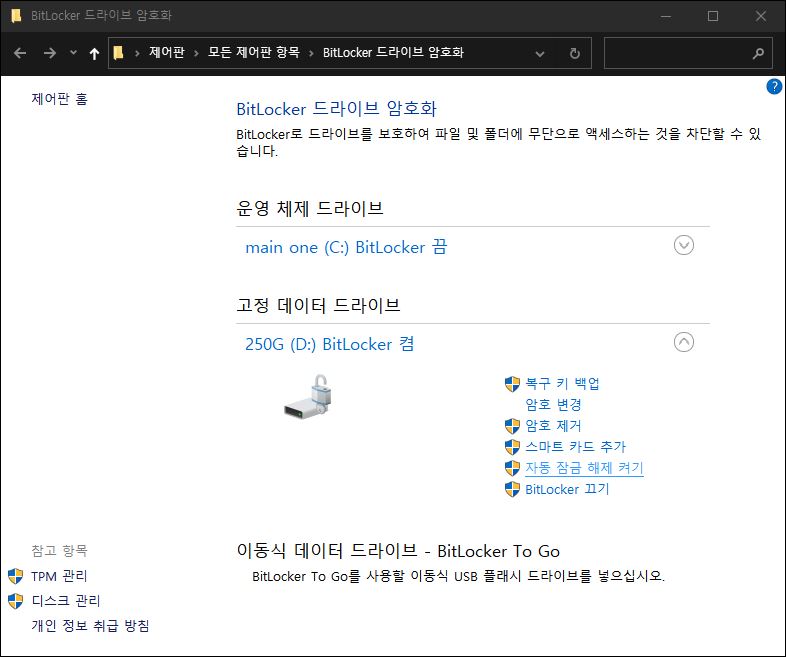
Task: Click the folder icon in address bar
Action: 118,53
